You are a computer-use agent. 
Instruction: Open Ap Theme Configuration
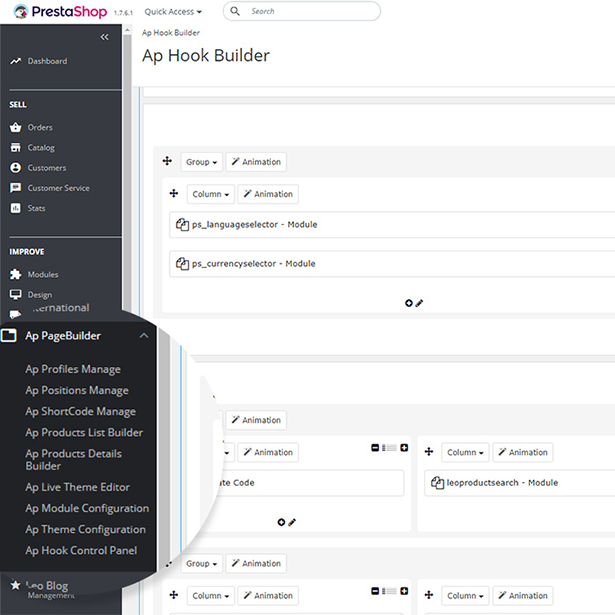(86, 529)
